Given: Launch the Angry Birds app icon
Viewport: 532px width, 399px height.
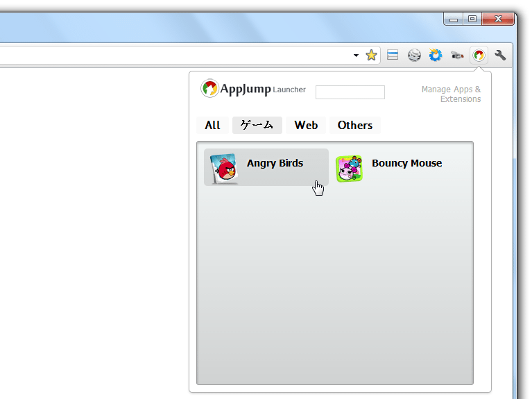Looking at the screenshot, I should 223,169.
